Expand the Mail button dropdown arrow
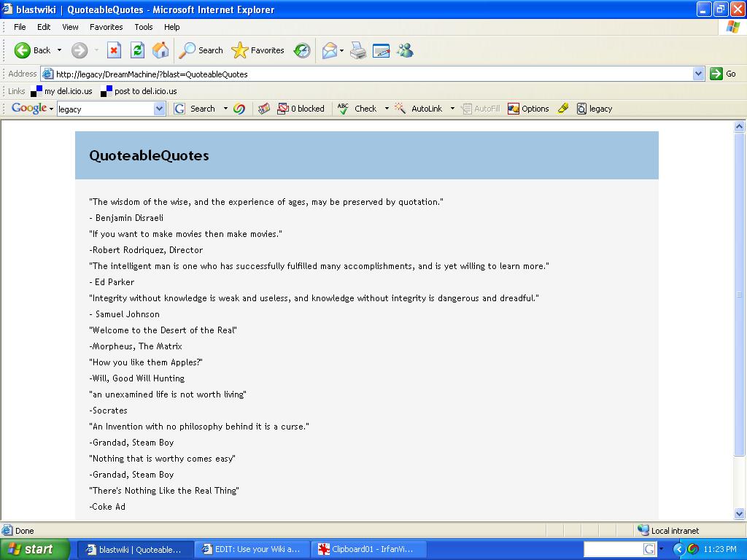 pyautogui.click(x=341, y=50)
